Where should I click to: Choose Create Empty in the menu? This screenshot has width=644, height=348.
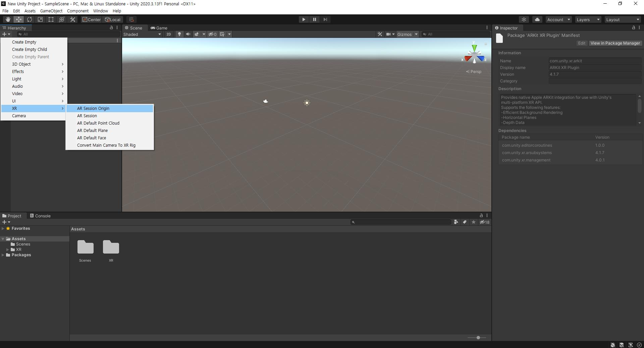(34, 42)
